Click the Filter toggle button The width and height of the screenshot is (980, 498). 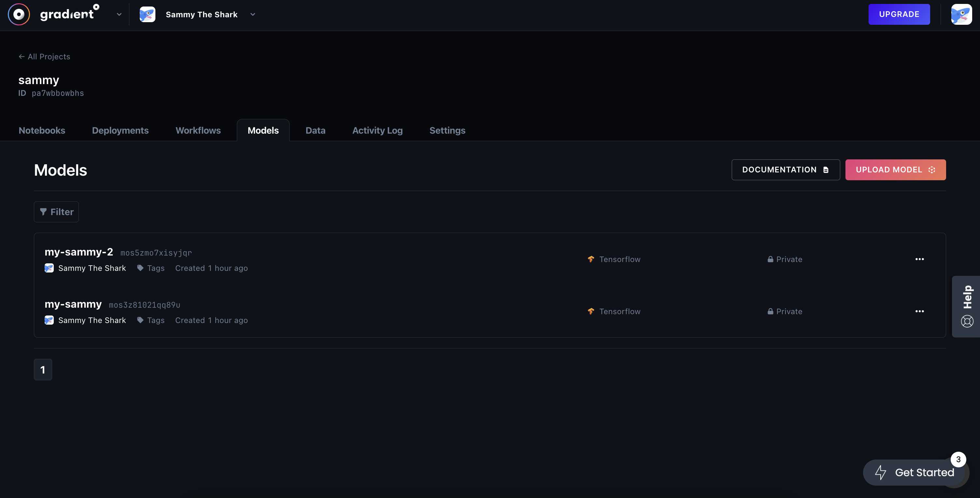coord(56,212)
